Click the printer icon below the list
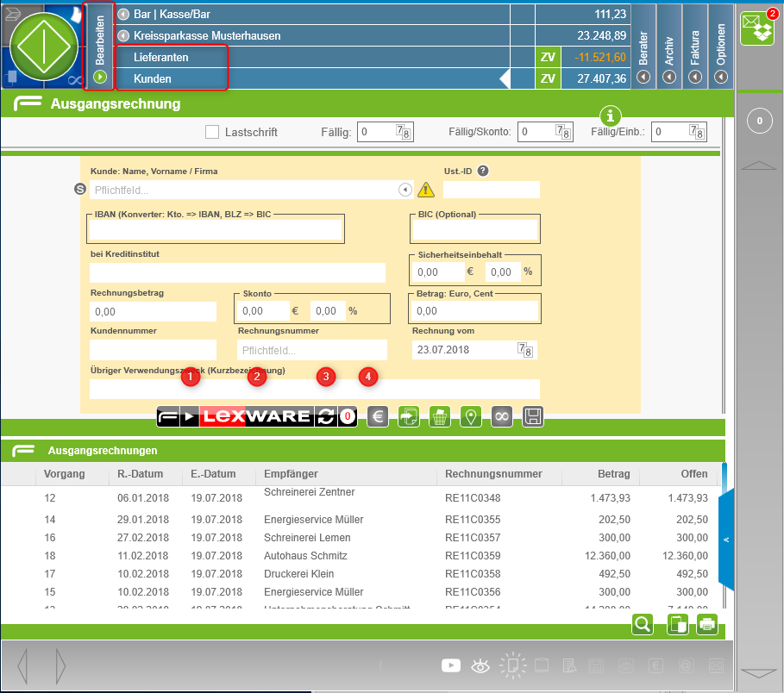Screen dimensions: 784x693 707,624
